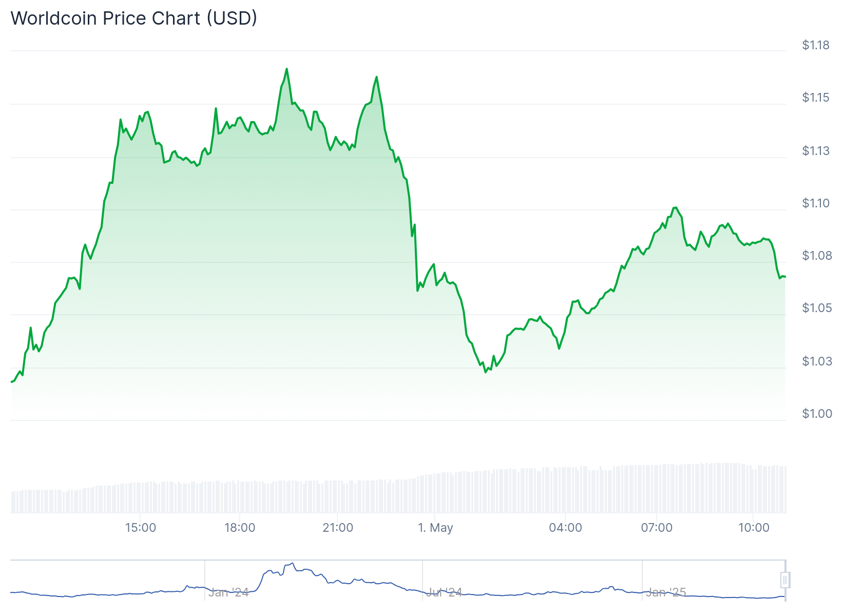844x616 pixels.
Task: Click the $1.05 price axis label
Action: (815, 308)
